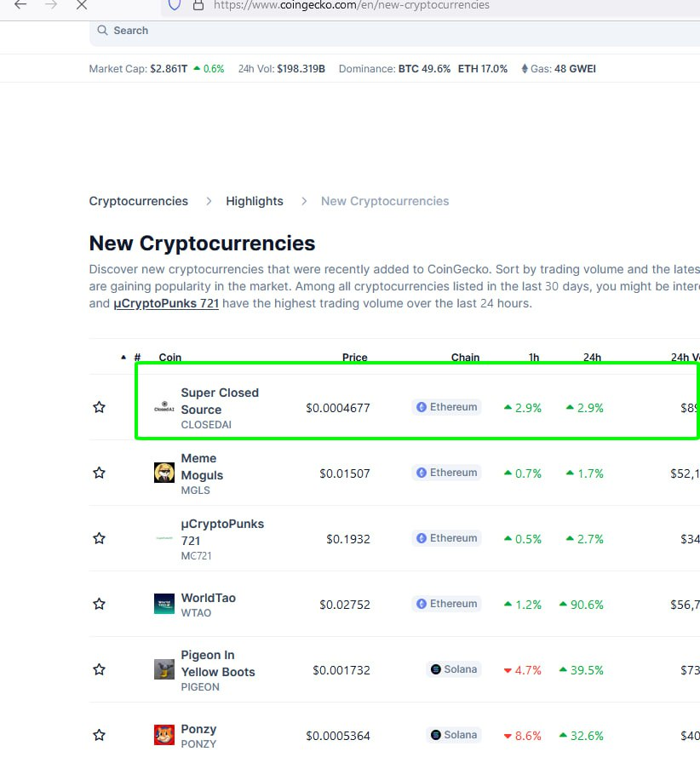Open 24h Vol $198.319B value
The width and height of the screenshot is (700, 763).
click(301, 69)
